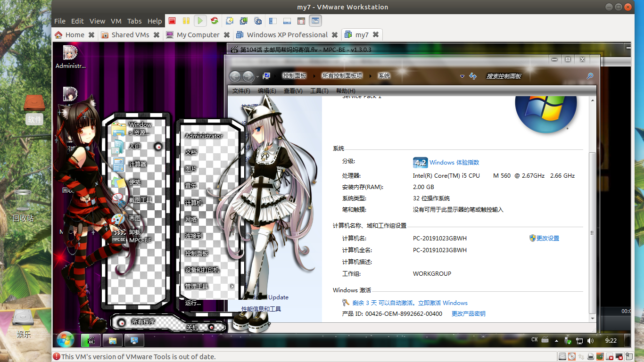Toggle the VMware status bar icon
The image size is (644, 362).
click(287, 21)
